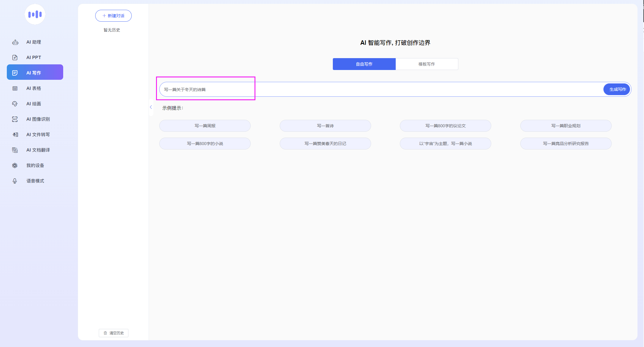Click the AI 图像识别 OCR icon
The height and width of the screenshot is (347, 644).
pyautogui.click(x=15, y=119)
